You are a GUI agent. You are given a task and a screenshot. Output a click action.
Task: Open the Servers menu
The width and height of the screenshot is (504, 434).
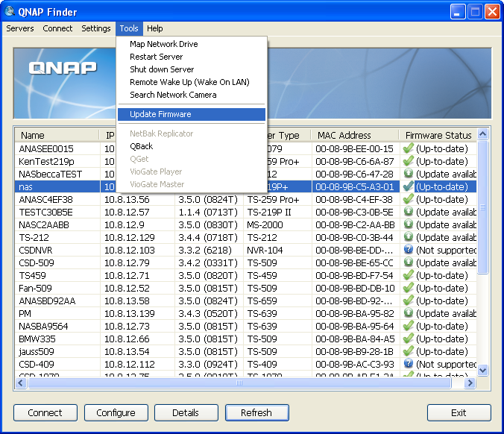tap(20, 28)
